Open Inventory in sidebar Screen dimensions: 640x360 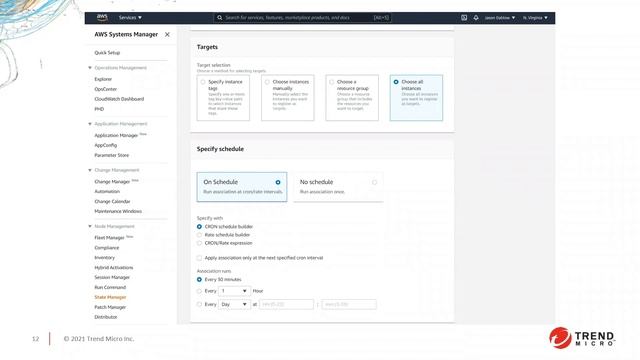(104, 258)
